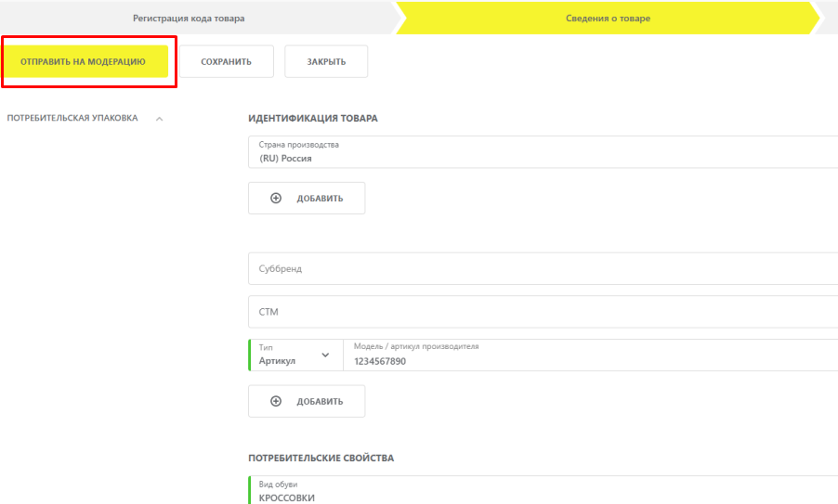Collapse the Потребительская упаковка sidebar chevron
838x504 pixels.
coord(160,119)
